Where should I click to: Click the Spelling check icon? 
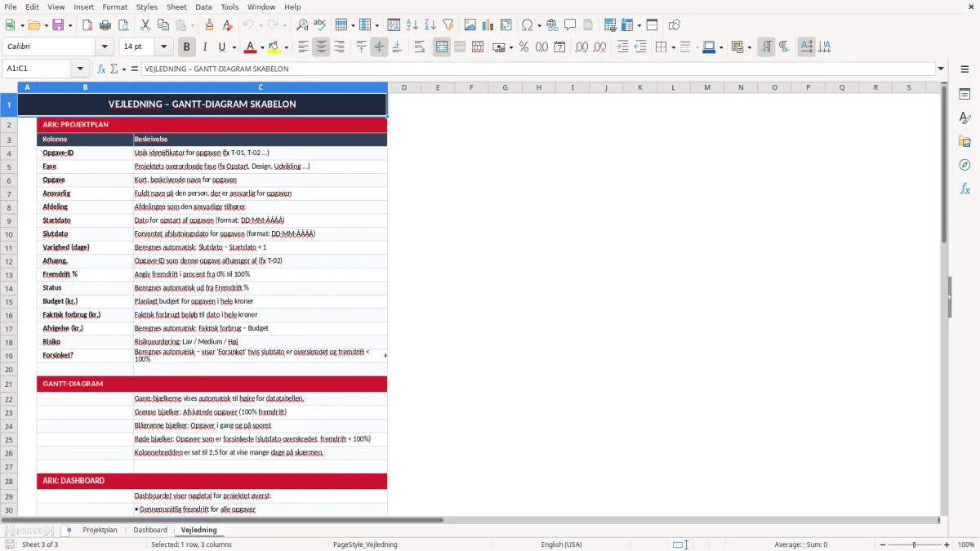(x=320, y=25)
